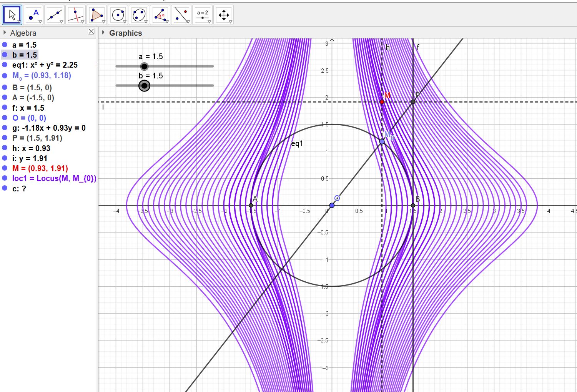The width and height of the screenshot is (577, 392).
Task: Pick the Polygon tool
Action: (96, 15)
